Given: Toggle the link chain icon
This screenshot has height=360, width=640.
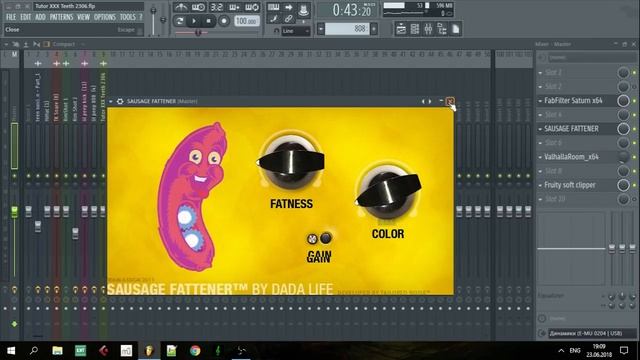Looking at the screenshot, I should tap(289, 19).
